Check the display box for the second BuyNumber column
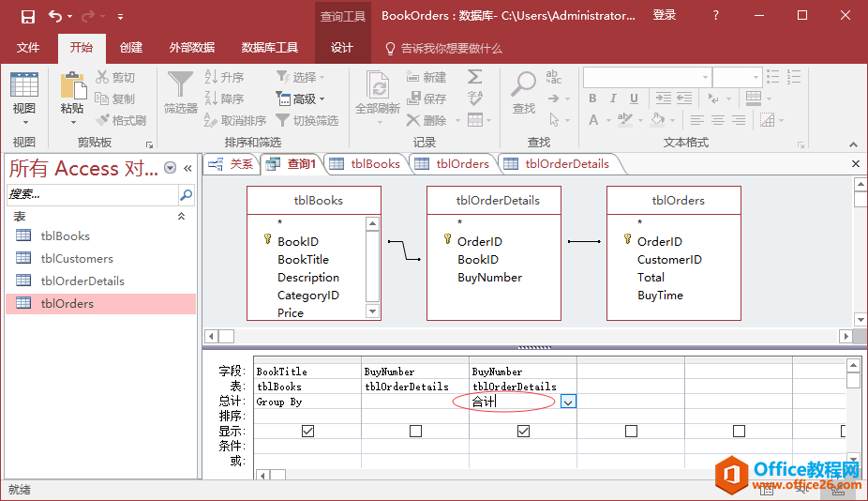The image size is (868, 501). (x=415, y=431)
